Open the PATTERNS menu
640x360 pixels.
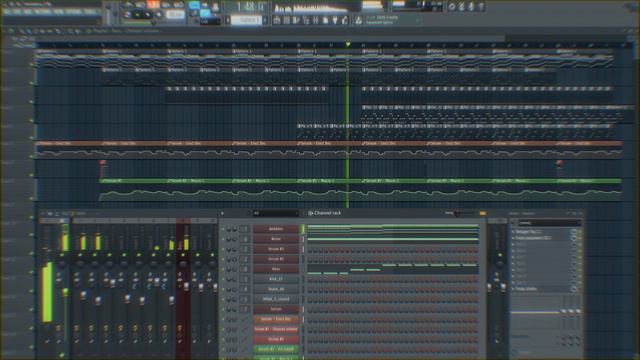click(42, 12)
